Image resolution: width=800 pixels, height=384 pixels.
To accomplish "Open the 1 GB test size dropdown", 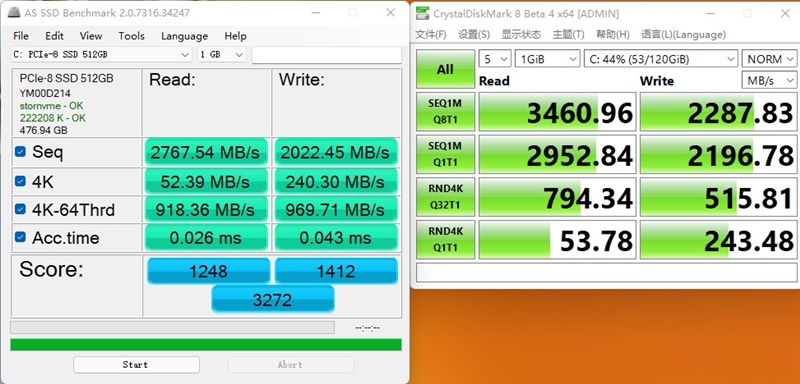I will (x=221, y=55).
